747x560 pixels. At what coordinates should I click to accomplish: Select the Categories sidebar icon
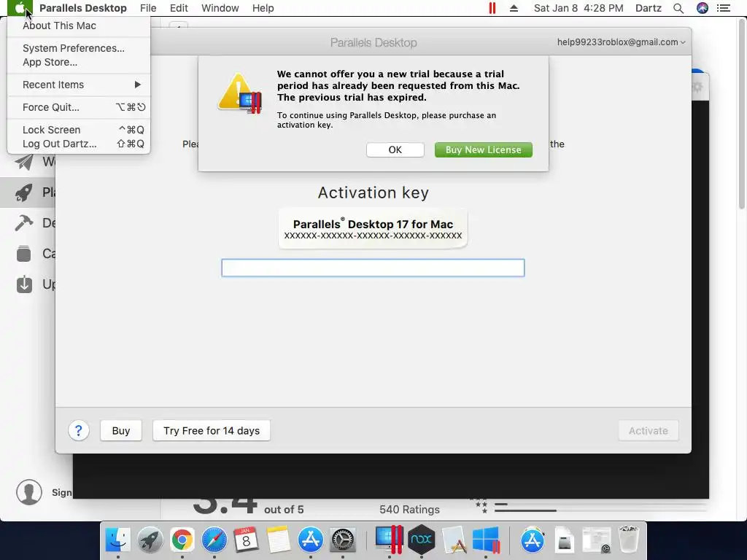pos(24,253)
